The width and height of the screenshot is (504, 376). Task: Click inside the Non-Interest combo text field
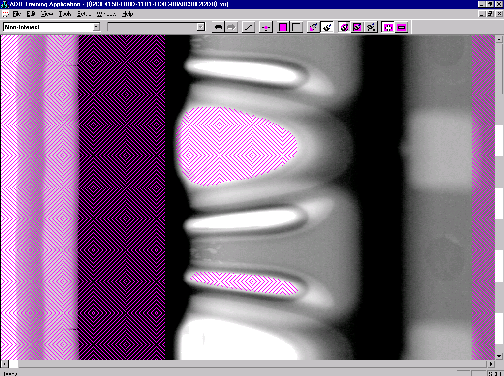click(48, 27)
